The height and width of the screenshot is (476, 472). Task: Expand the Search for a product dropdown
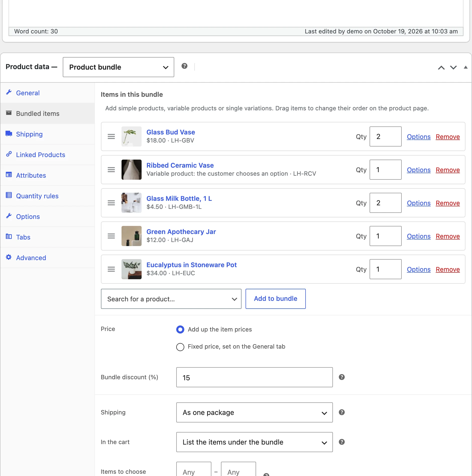point(171,299)
